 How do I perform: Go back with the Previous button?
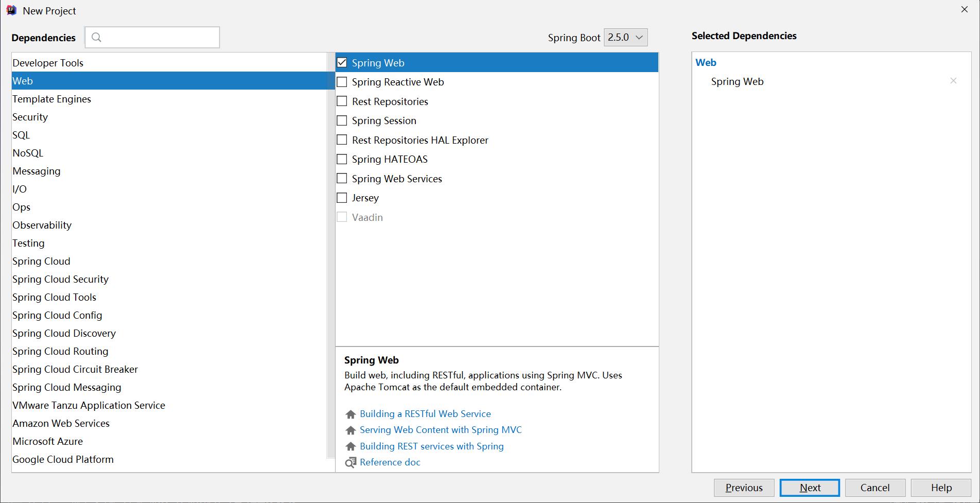point(744,488)
